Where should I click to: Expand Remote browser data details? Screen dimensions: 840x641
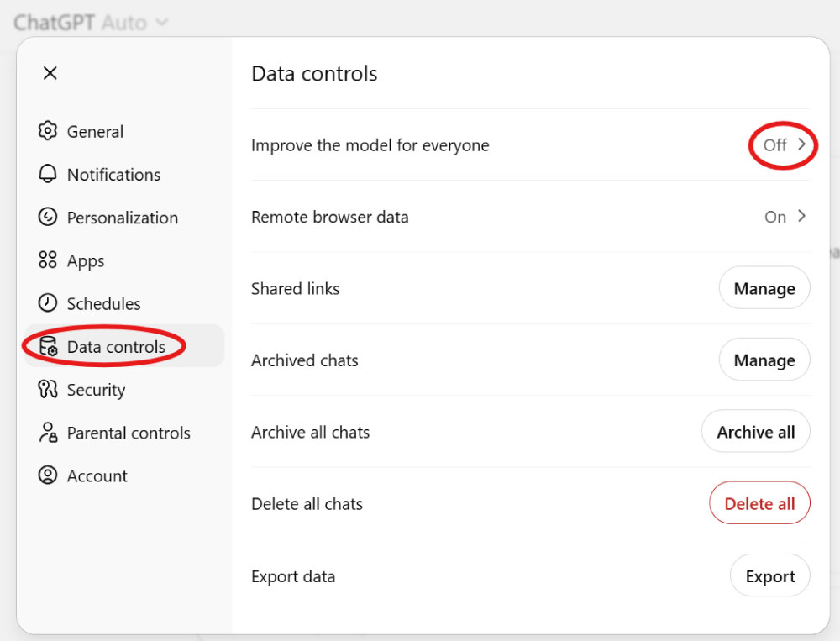point(802,216)
